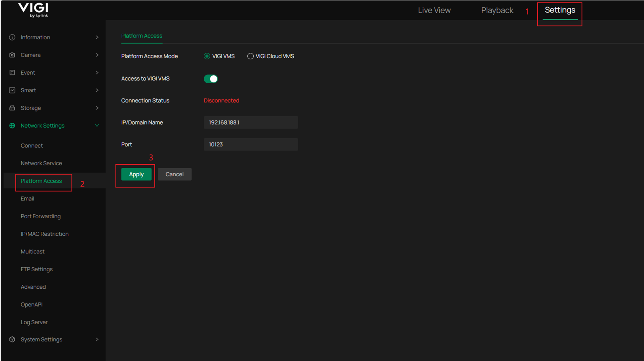This screenshot has height=361, width=644.
Task: Toggle the Access to VIGI VMS switch
Action: tap(211, 79)
